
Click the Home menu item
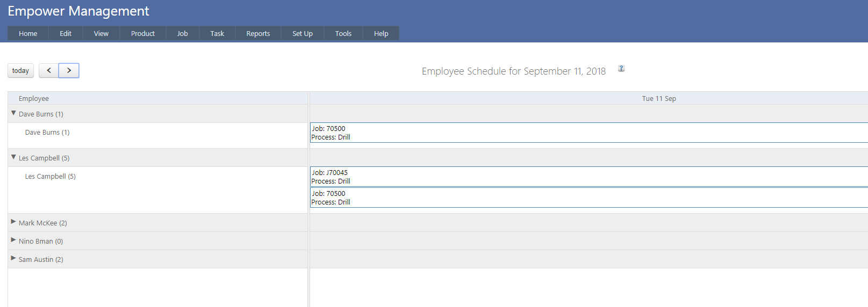(28, 33)
